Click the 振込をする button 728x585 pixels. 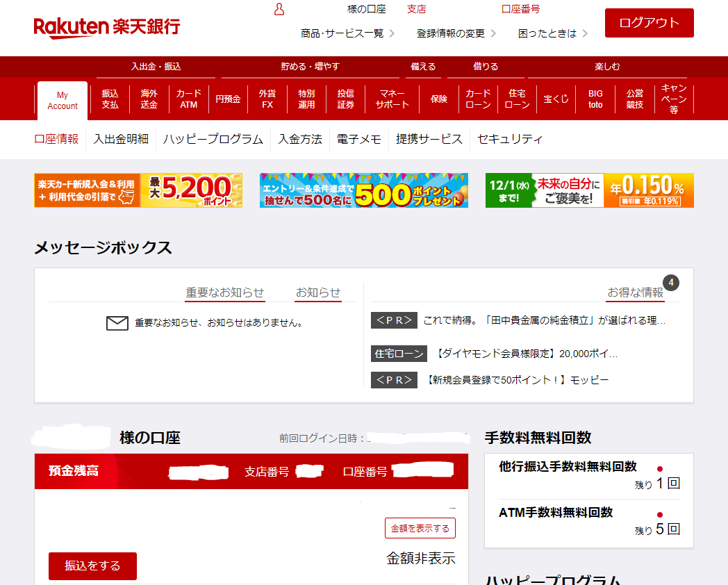click(x=92, y=566)
